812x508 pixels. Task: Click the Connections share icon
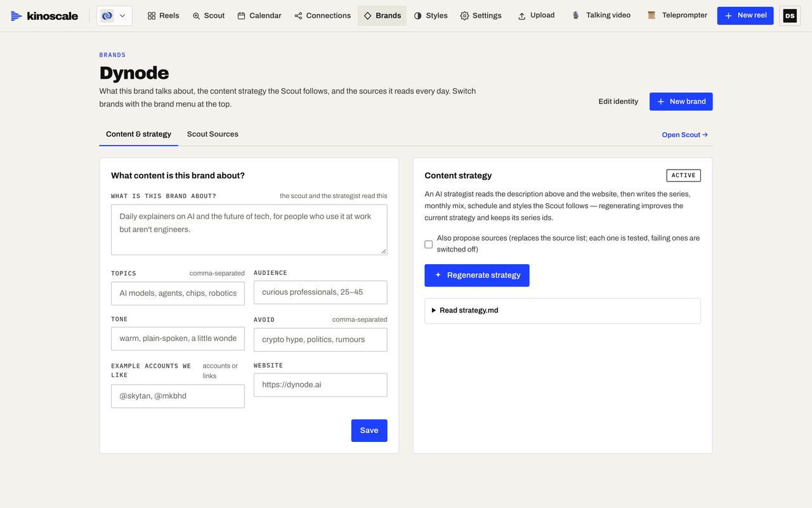[x=298, y=16]
